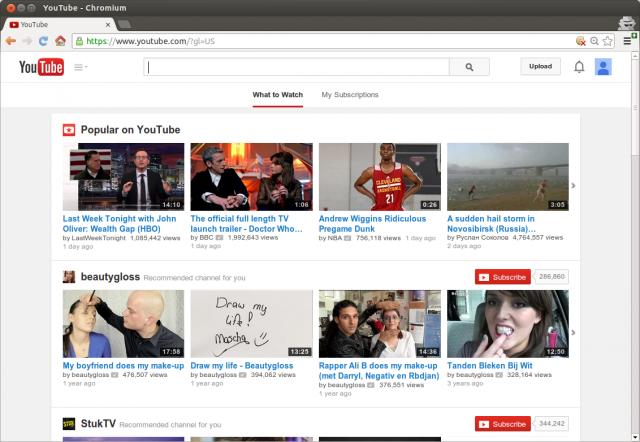This screenshot has width=640, height=442.
Task: Switch to My Subscriptions tab
Action: (x=350, y=95)
